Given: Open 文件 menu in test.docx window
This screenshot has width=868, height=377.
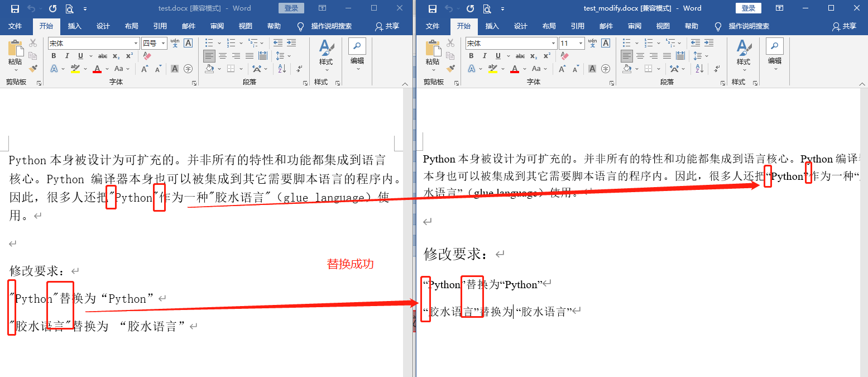Looking at the screenshot, I should pos(15,26).
